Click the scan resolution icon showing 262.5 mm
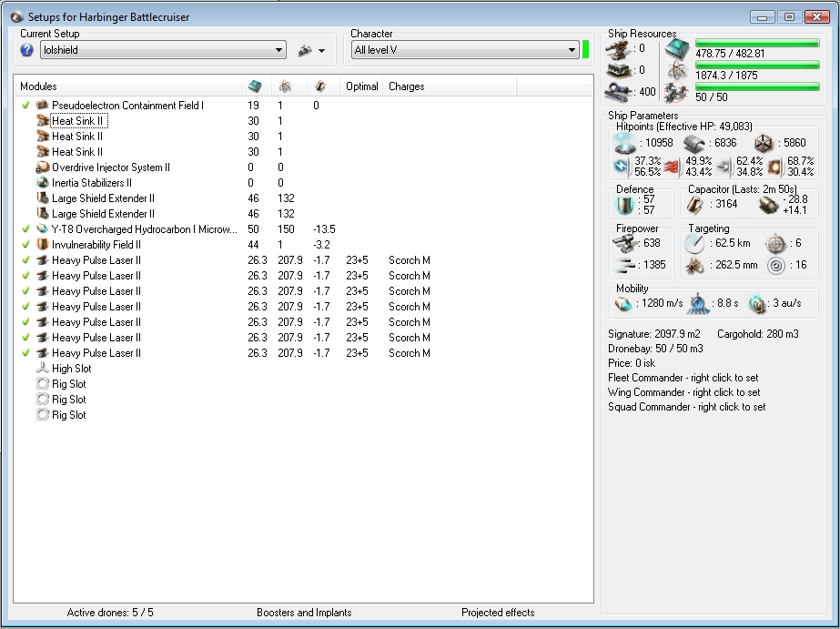 pyautogui.click(x=694, y=265)
